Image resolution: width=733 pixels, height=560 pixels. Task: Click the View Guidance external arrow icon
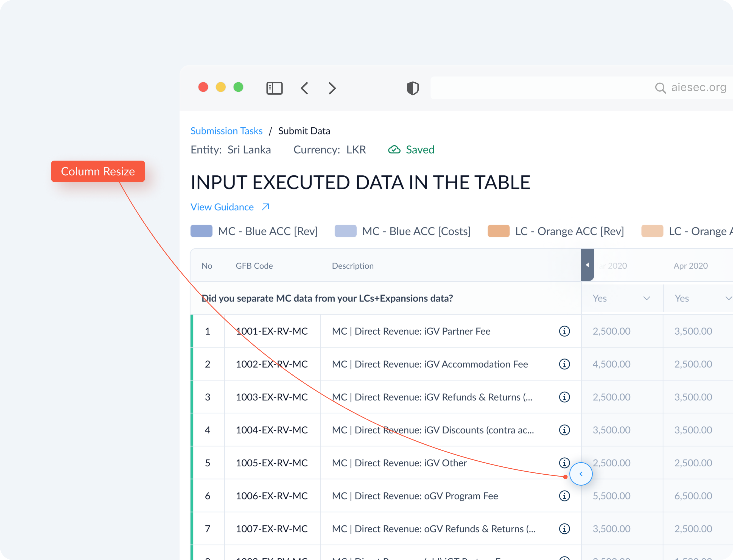tap(265, 207)
